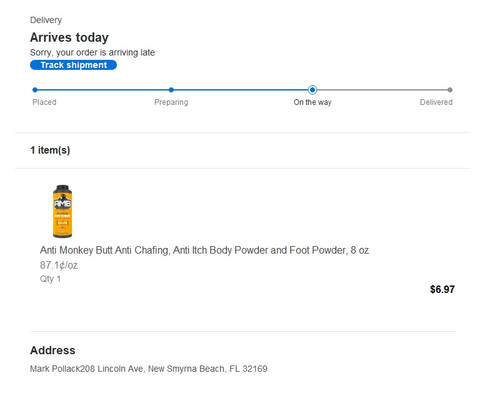Click the order arriving late message
This screenshot has width=500, height=416.
[92, 53]
